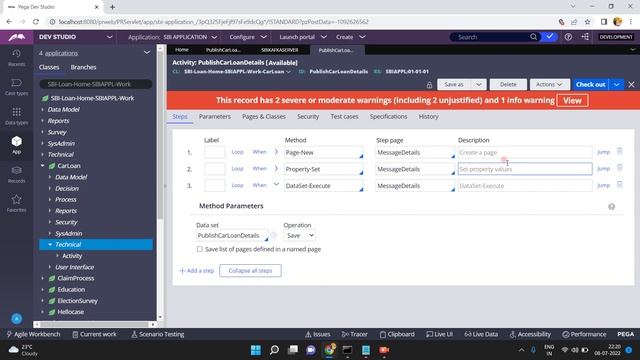Select the App explorer icon
640x360 pixels.
[x=16, y=145]
